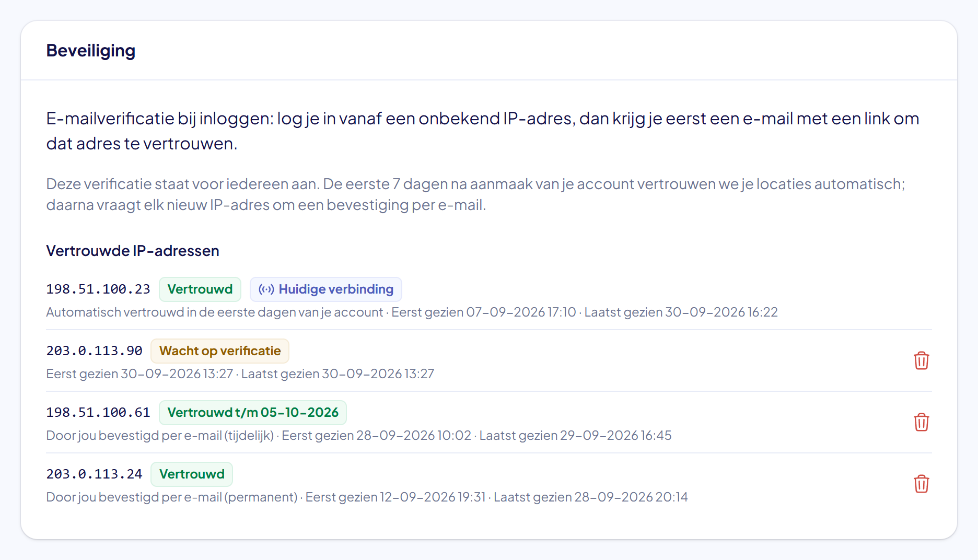
Task: Click the Wacht op verificatie badge
Action: point(220,351)
